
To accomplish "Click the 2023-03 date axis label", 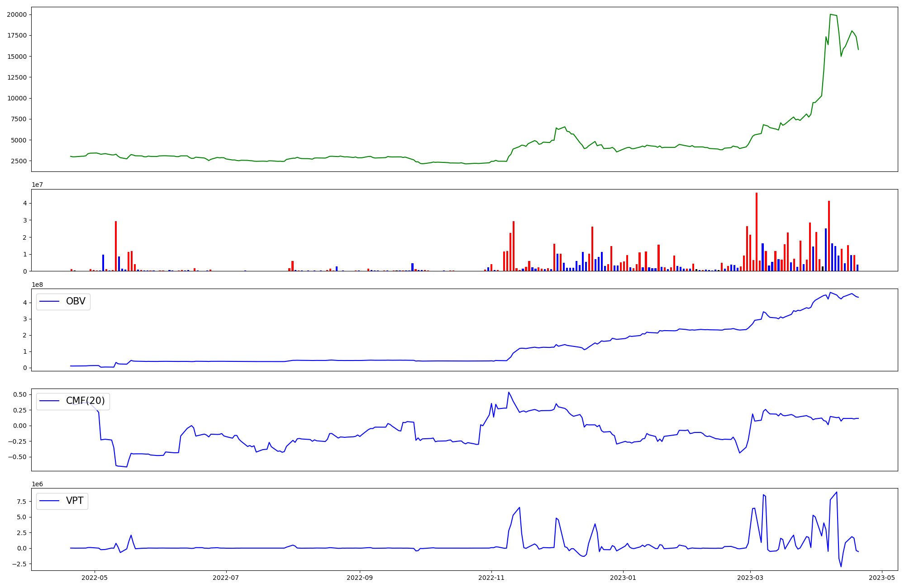I will click(750, 577).
